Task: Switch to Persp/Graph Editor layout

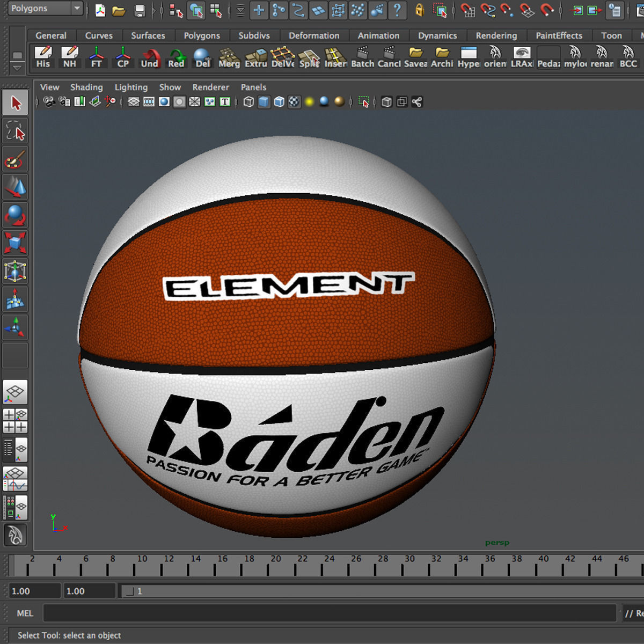Action: click(16, 479)
